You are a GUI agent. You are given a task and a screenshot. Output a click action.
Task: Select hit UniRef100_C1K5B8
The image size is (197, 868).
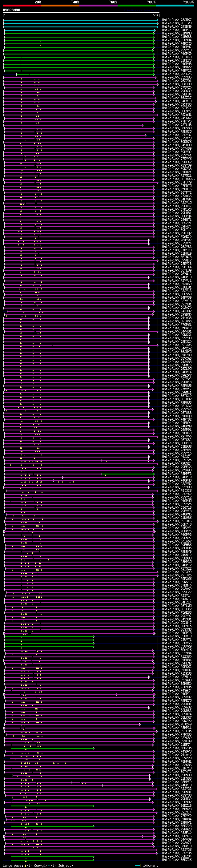coord(177,779)
